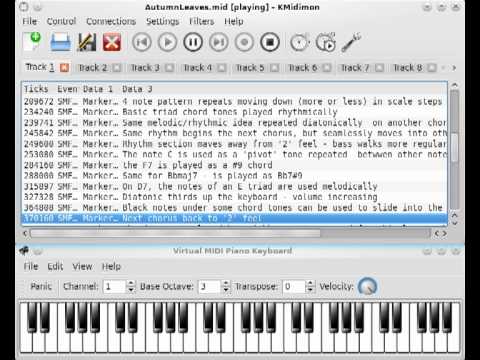Step the Transpose spinner

tap(310, 286)
